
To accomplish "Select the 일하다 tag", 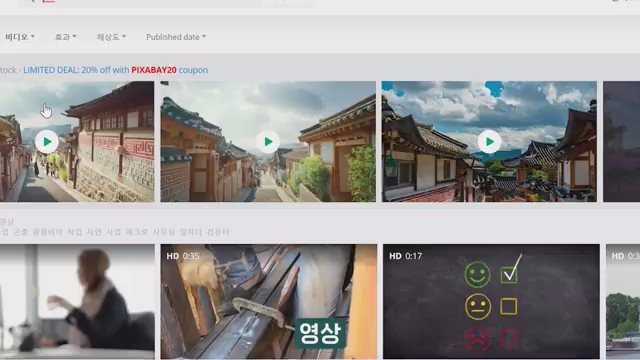I will (x=191, y=232).
